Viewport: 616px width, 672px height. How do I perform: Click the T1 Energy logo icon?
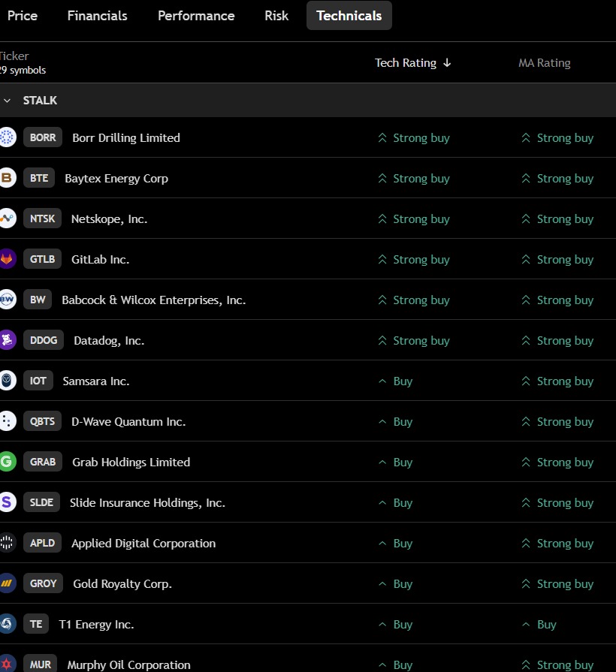pyautogui.click(x=7, y=624)
